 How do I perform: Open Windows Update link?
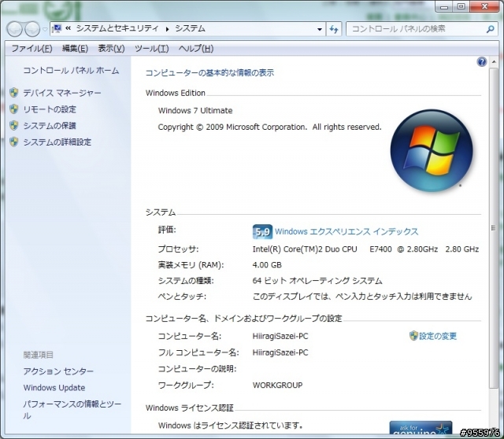[x=54, y=388]
